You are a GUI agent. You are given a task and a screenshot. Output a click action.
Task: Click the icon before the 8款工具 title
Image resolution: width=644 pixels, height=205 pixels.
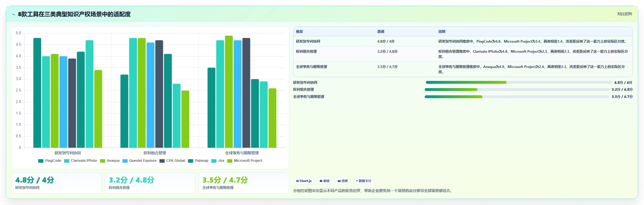14,14
